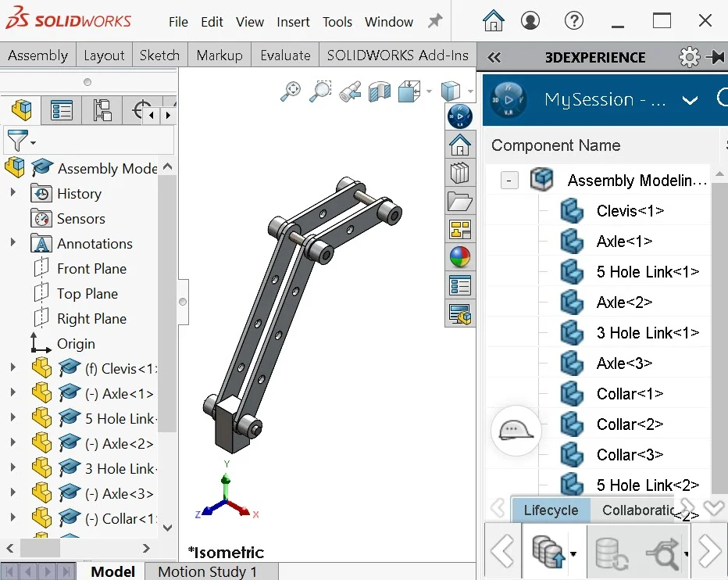Click the user profile button
The height and width of the screenshot is (580, 728).
click(x=530, y=21)
